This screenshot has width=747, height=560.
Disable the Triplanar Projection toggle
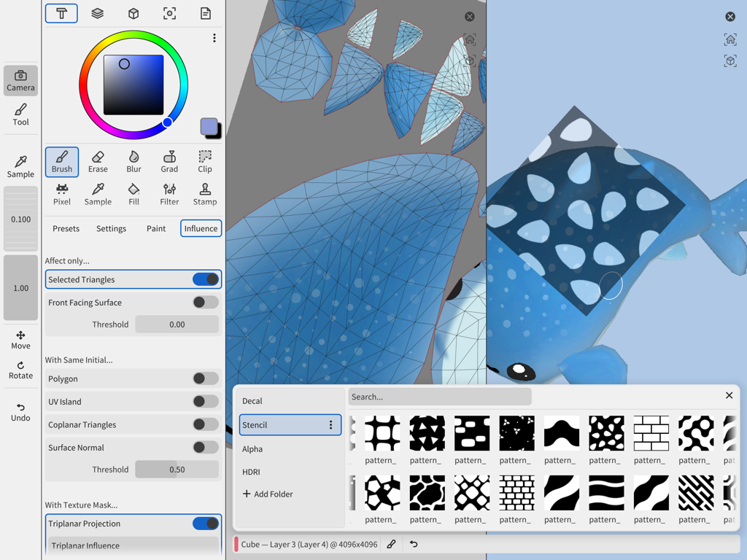pos(205,524)
